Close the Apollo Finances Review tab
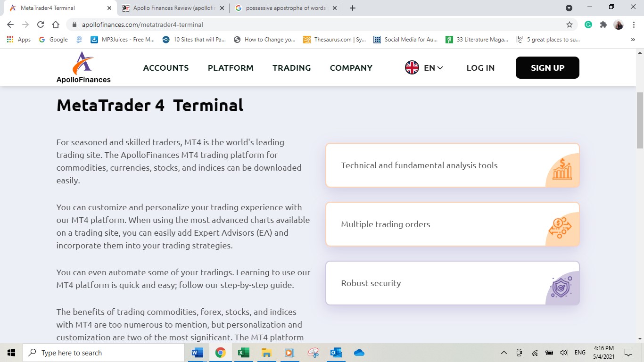Viewport: 644px width, 362px height. [x=222, y=8]
